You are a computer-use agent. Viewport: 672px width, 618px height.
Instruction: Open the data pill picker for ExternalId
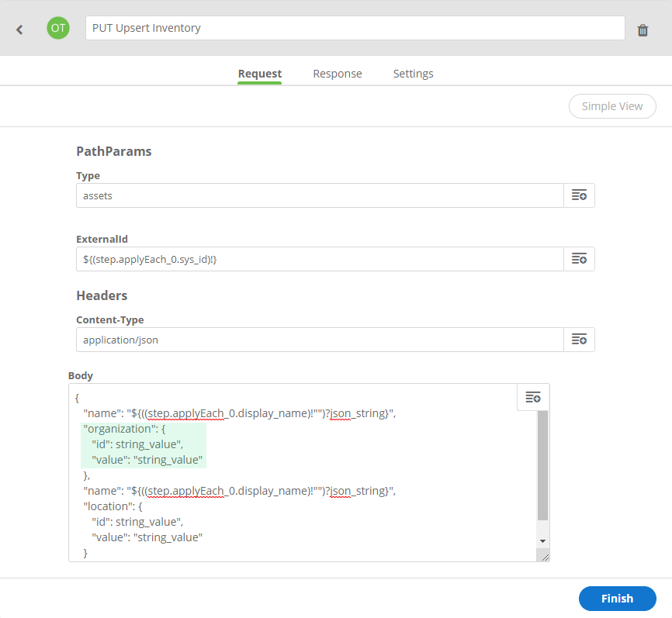(x=579, y=259)
